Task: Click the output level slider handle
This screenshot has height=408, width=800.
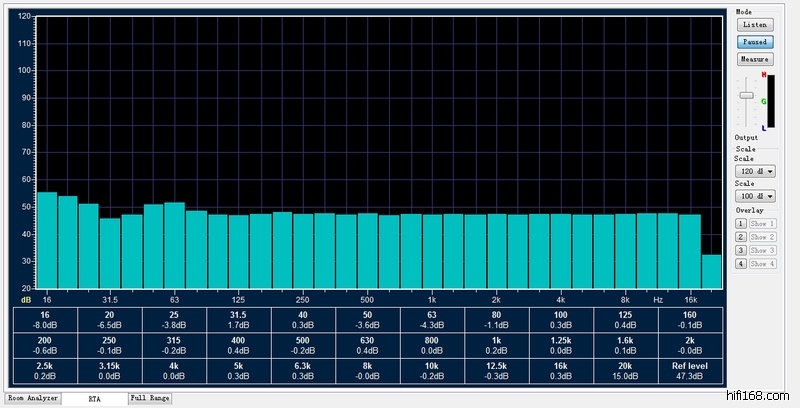Action: click(745, 94)
